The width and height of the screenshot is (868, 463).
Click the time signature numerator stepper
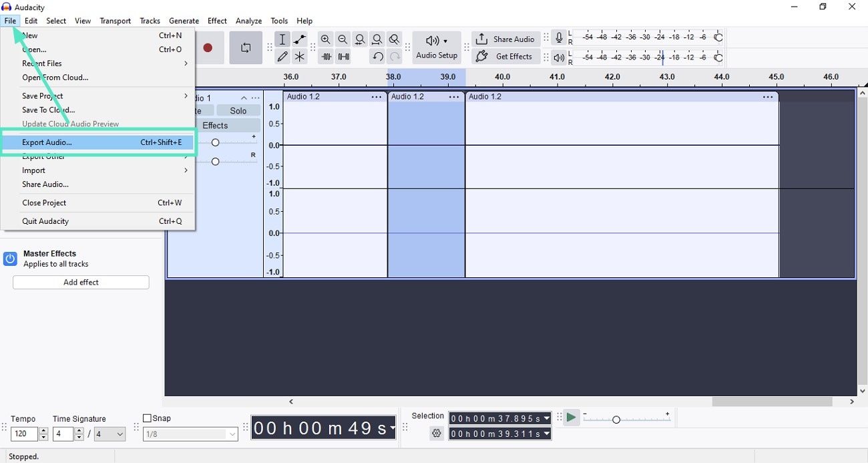(79, 434)
